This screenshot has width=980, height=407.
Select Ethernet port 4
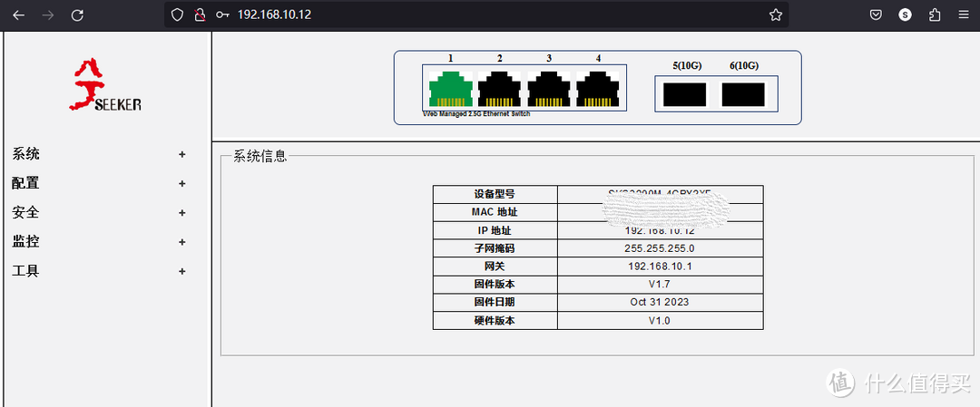(x=597, y=89)
